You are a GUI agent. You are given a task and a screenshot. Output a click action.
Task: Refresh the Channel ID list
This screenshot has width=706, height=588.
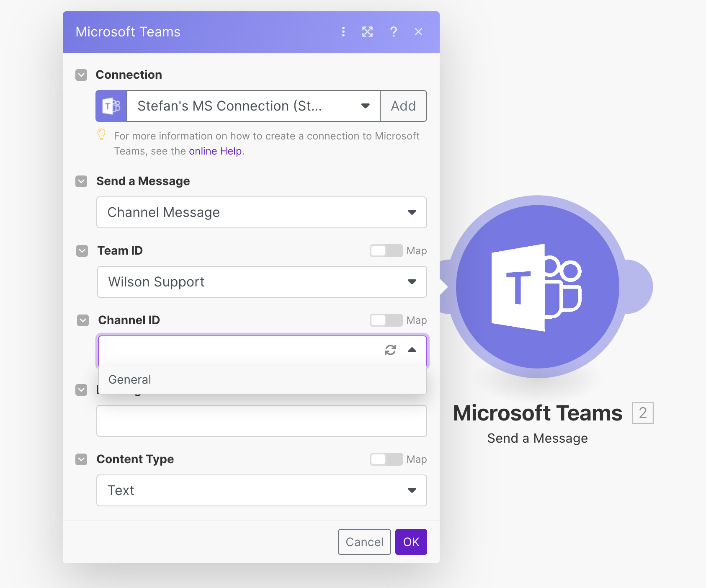pos(390,350)
